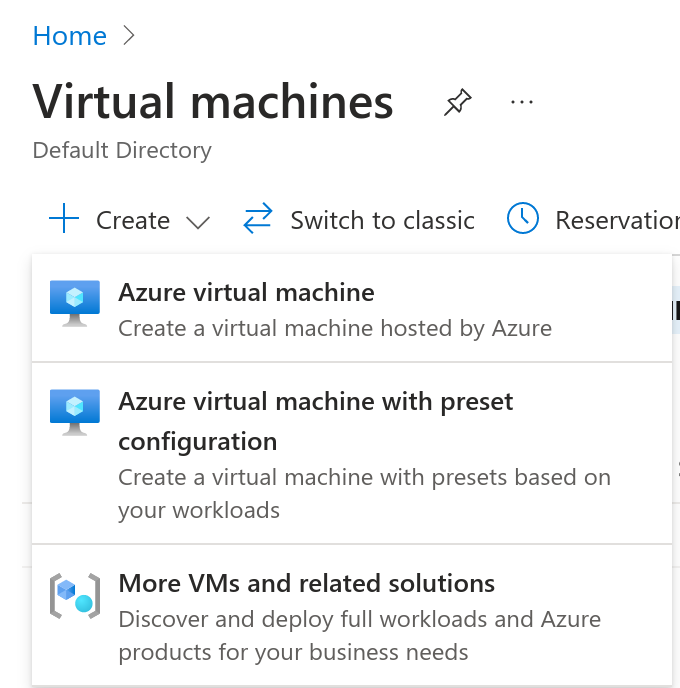Click the Reservations clock icon
Image resolution: width=680 pixels, height=688 pixels.
point(523,218)
